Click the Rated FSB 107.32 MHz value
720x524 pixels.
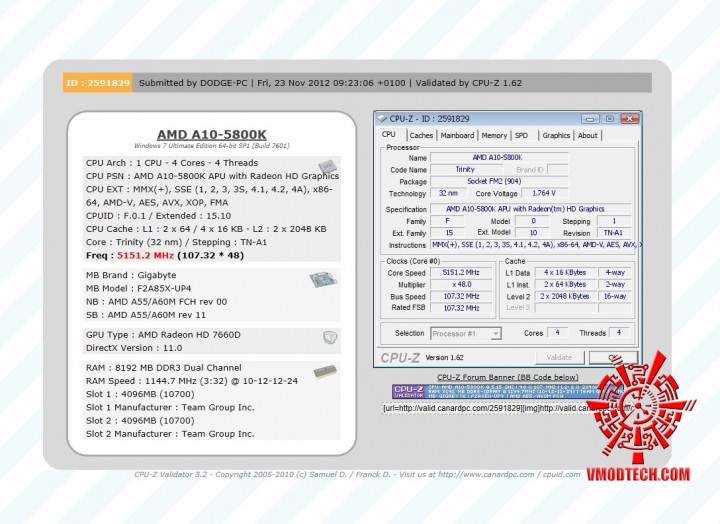(461, 308)
